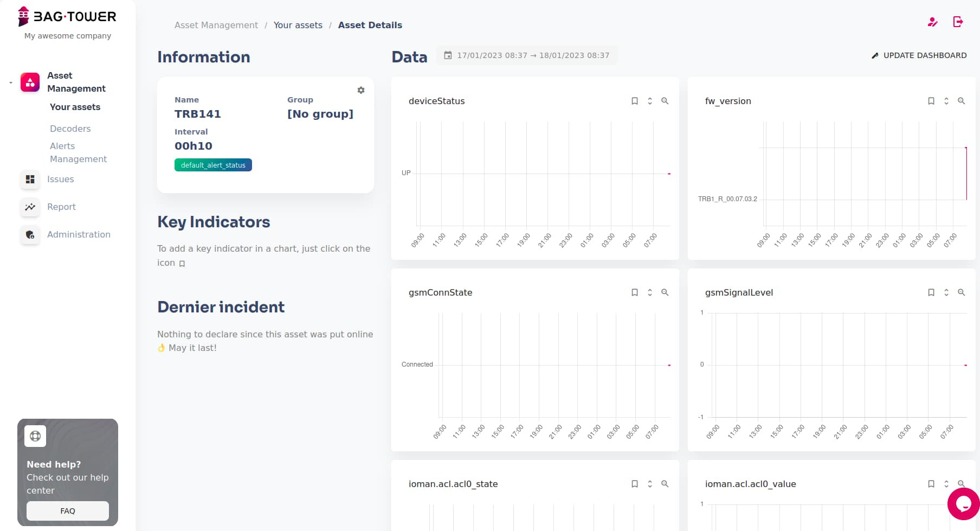Image resolution: width=980 pixels, height=531 pixels.
Task: Open the FAQ help button
Action: point(68,511)
